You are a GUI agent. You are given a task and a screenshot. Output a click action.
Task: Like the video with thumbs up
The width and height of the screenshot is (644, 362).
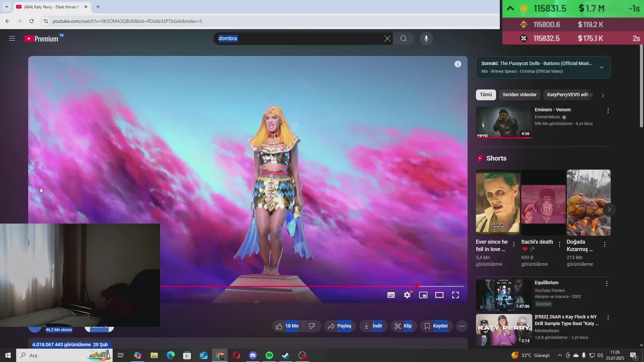287,326
